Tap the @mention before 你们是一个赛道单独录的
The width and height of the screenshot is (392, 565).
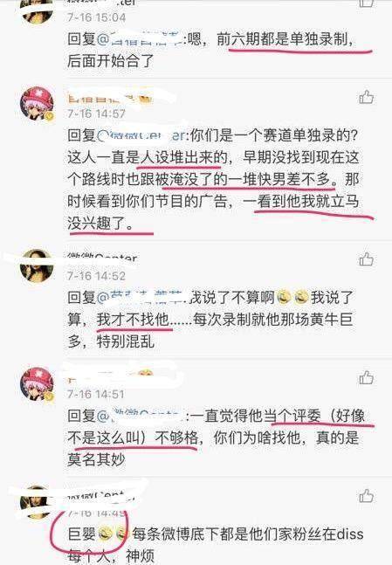pos(141,136)
